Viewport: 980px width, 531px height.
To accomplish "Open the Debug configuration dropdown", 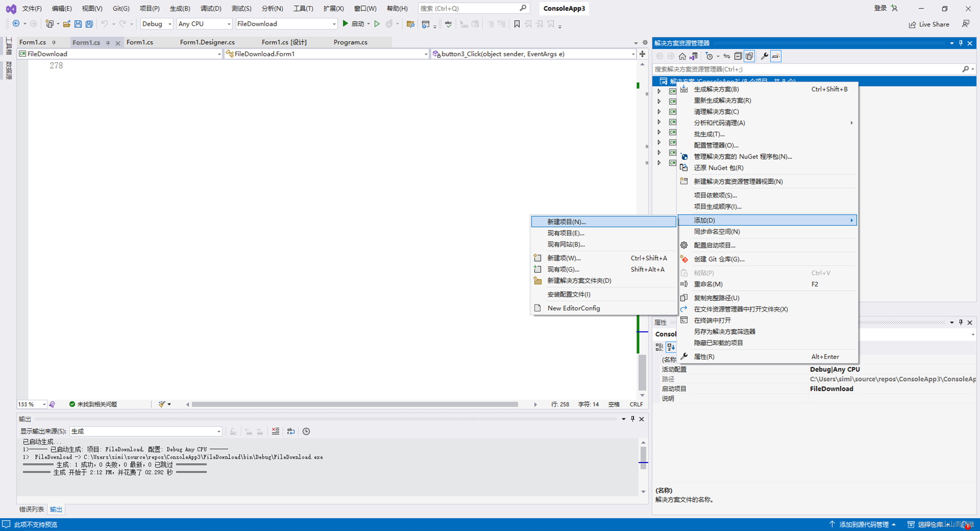I will [156, 24].
